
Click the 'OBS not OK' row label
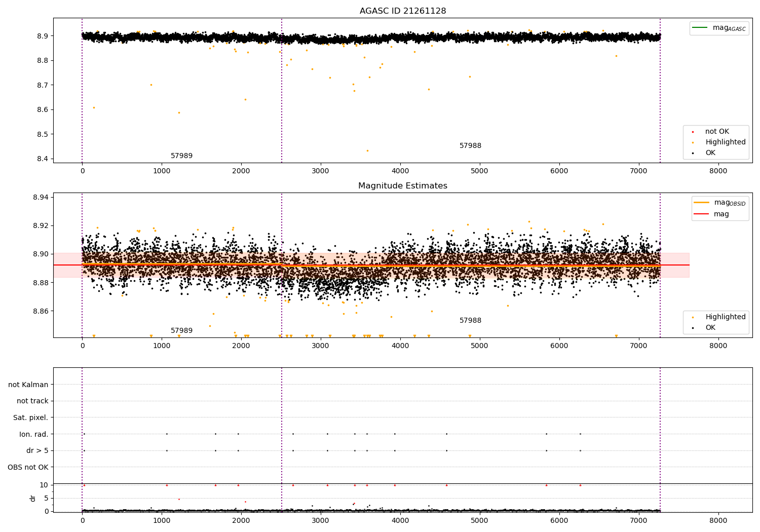(x=28, y=467)
